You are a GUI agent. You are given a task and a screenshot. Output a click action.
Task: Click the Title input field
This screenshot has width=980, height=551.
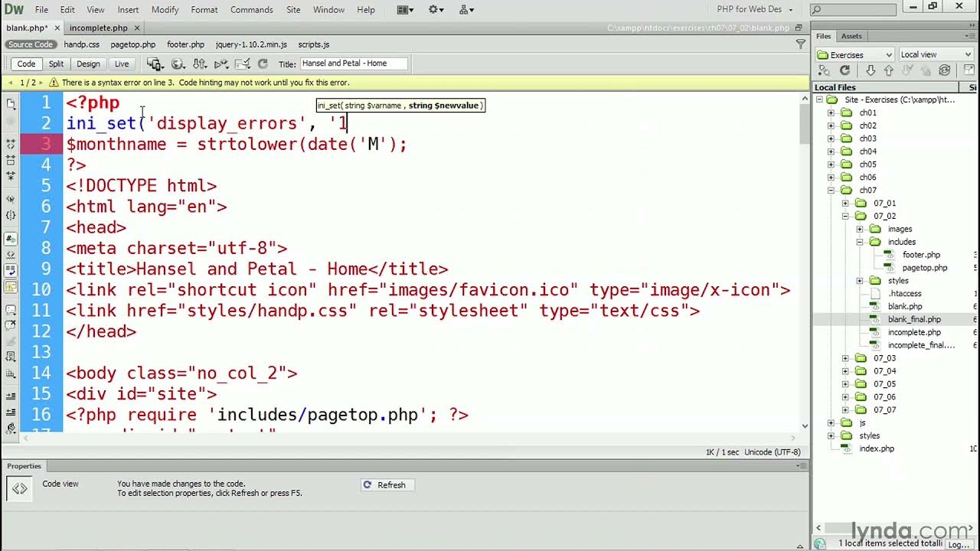pyautogui.click(x=354, y=64)
